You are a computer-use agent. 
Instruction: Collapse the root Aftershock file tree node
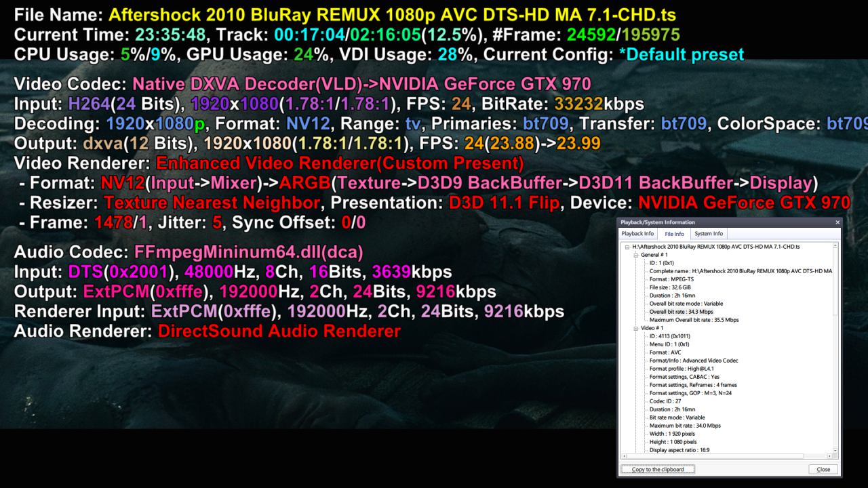tap(627, 247)
